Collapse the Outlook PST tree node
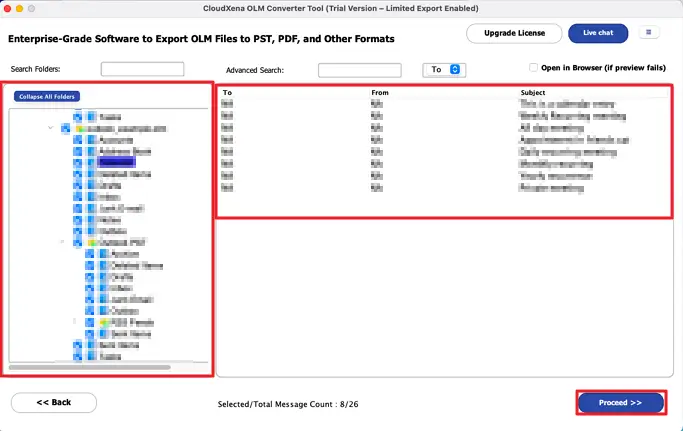Viewport: 683px width, 431px height. (63, 242)
